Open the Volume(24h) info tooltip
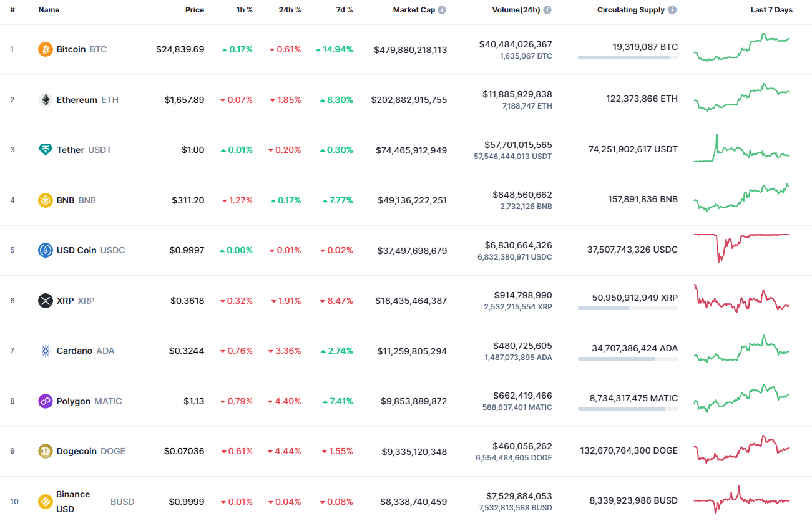812x521 pixels. coord(547,9)
